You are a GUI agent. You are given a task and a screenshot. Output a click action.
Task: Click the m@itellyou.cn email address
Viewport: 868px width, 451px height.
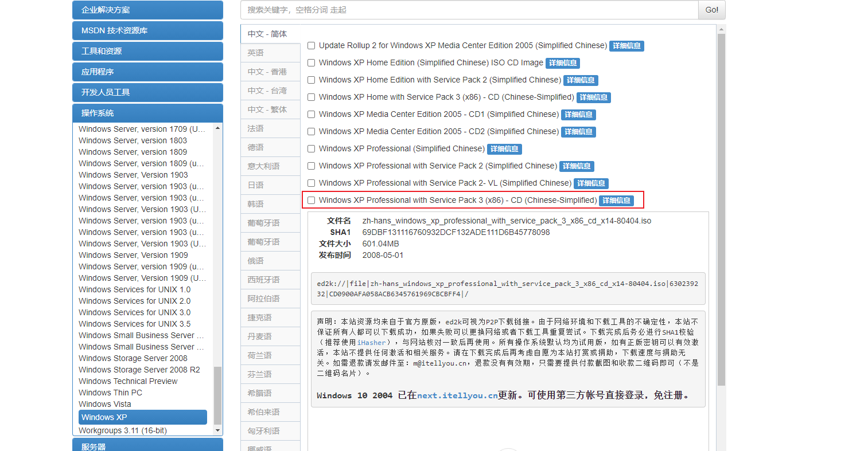[x=440, y=363]
